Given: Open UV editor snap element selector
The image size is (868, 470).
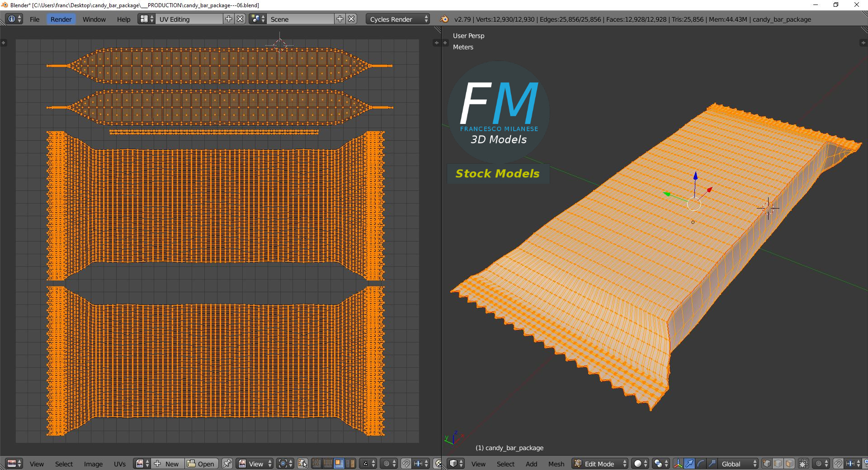Looking at the screenshot, I should 421,464.
